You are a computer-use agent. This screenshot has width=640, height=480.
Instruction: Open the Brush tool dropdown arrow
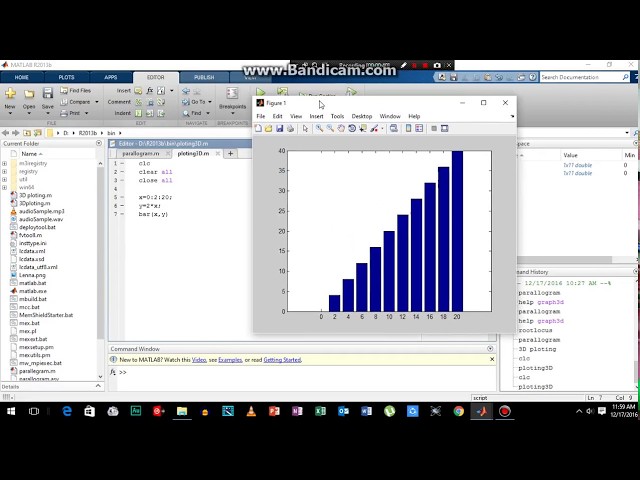click(382, 129)
